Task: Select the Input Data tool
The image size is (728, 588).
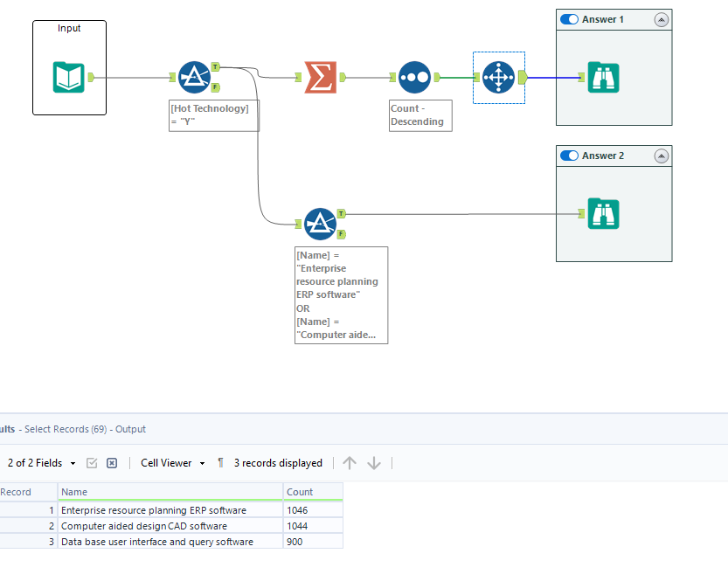Action: pos(69,77)
